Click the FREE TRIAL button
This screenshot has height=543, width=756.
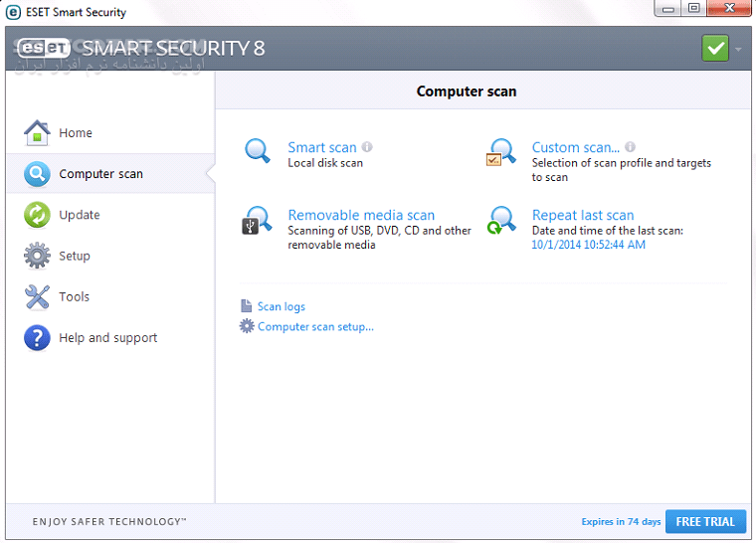point(705,521)
